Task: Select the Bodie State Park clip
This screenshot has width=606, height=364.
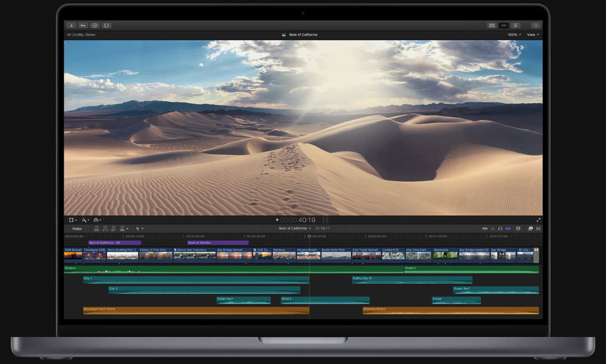Action: pos(336,256)
